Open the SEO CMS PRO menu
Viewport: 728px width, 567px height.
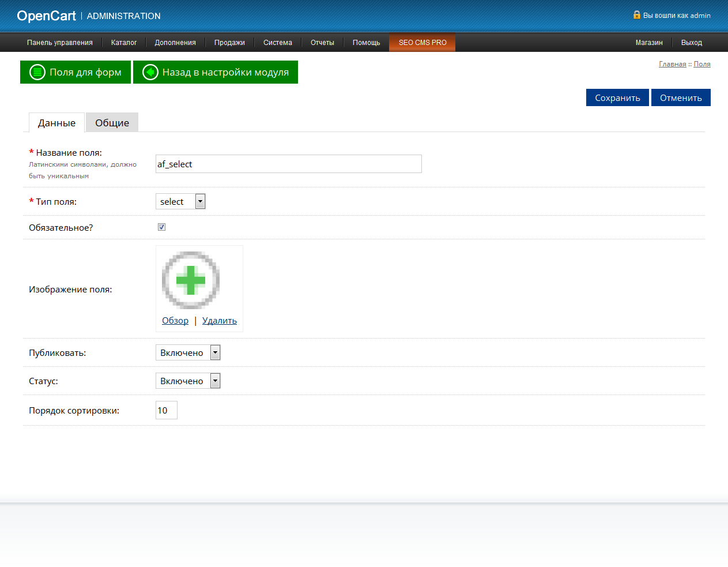tap(423, 43)
